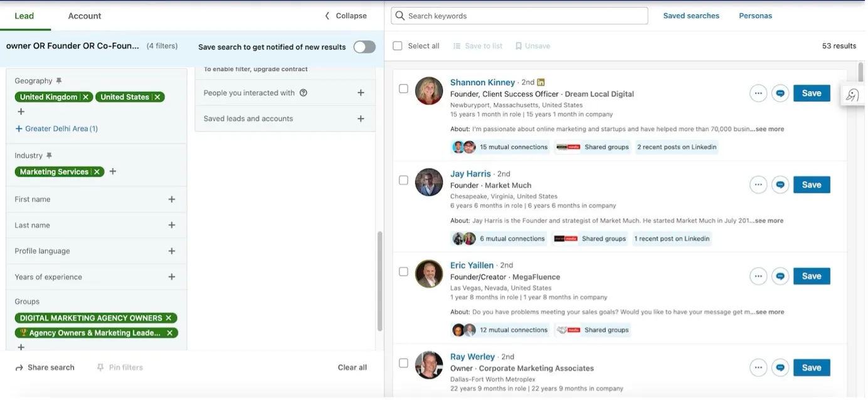The height and width of the screenshot is (400, 868).
Task: Message Jay Harris
Action: (x=780, y=185)
